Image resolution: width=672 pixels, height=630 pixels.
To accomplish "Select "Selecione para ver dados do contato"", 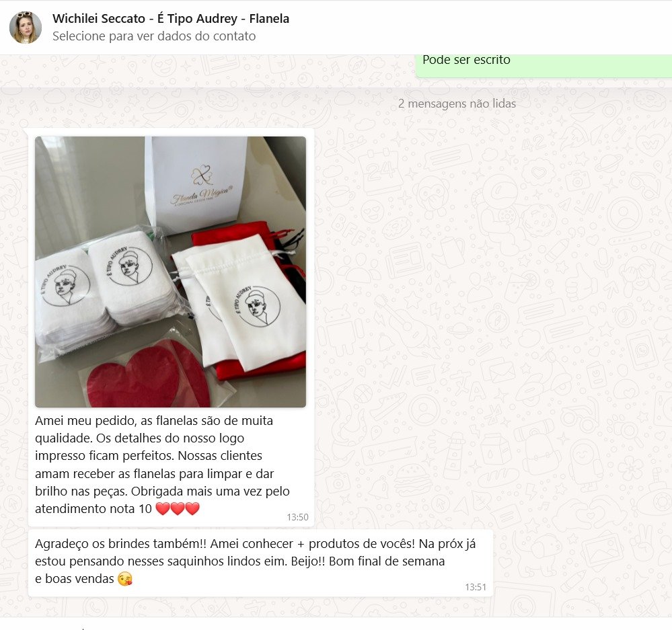I will 154,36.
